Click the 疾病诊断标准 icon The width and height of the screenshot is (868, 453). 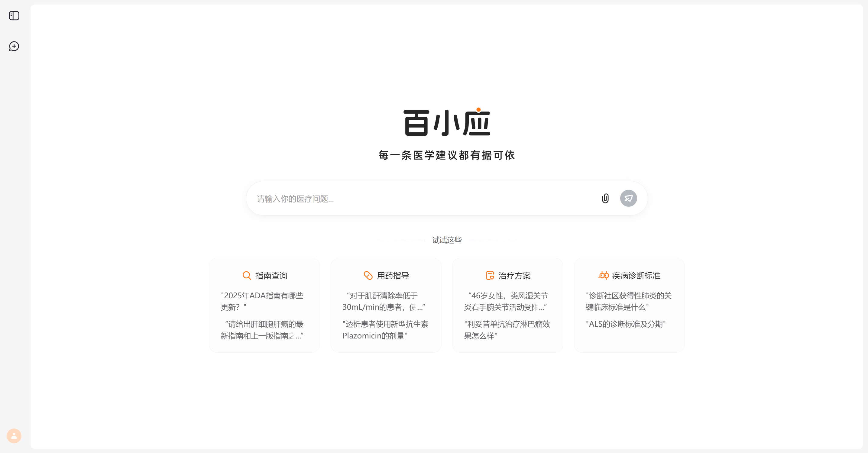coord(604,276)
